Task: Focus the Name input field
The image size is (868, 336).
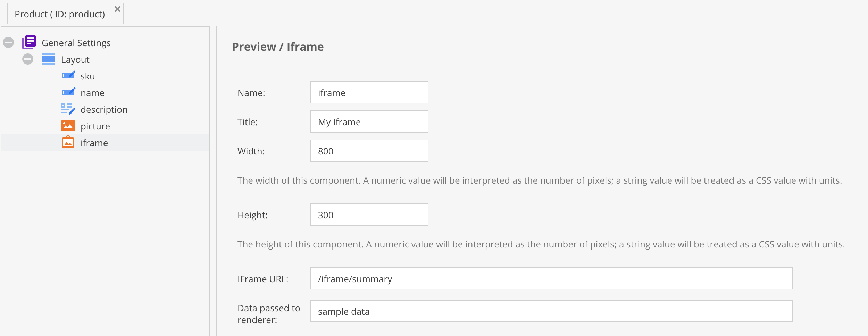Action: (x=369, y=93)
